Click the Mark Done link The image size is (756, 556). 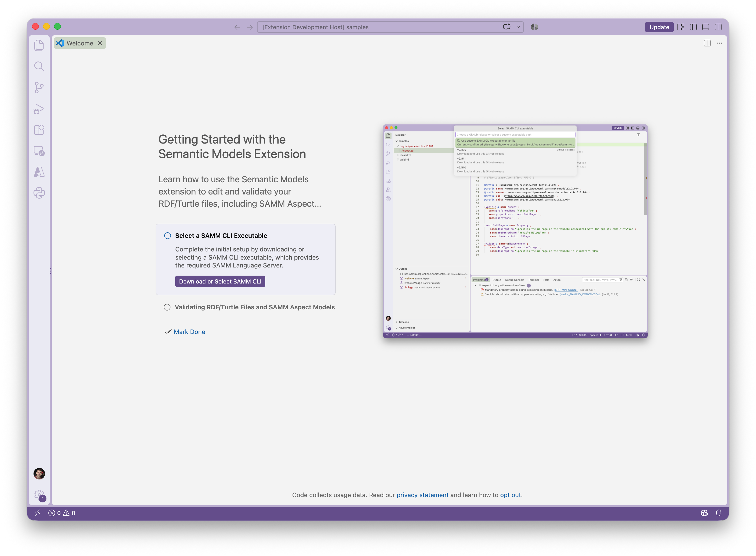pyautogui.click(x=189, y=332)
